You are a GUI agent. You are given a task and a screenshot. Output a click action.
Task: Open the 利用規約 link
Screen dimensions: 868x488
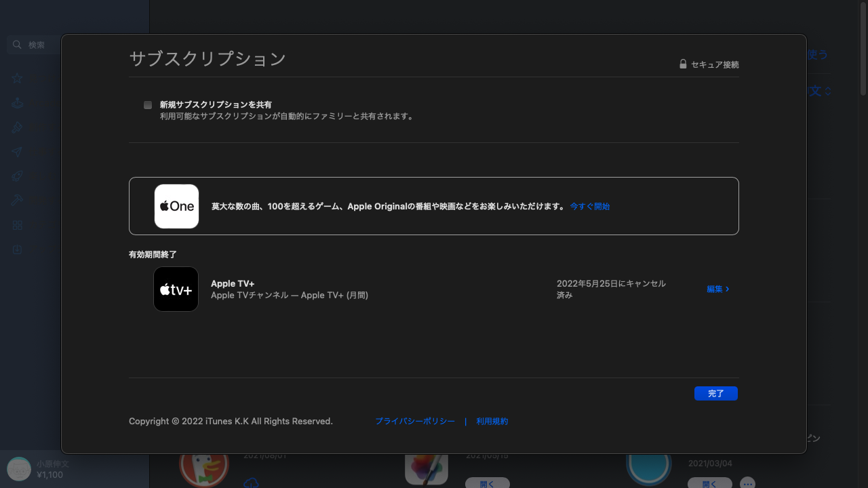pos(492,422)
